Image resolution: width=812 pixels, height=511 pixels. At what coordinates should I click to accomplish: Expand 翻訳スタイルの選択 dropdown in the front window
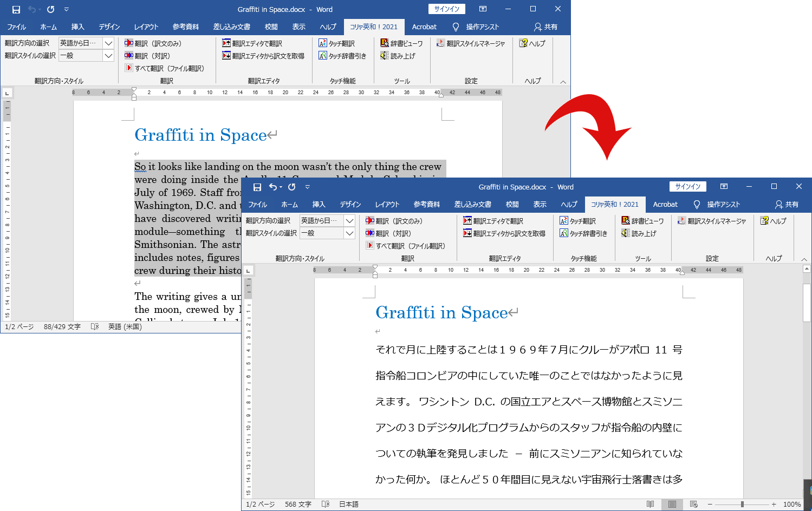click(350, 233)
